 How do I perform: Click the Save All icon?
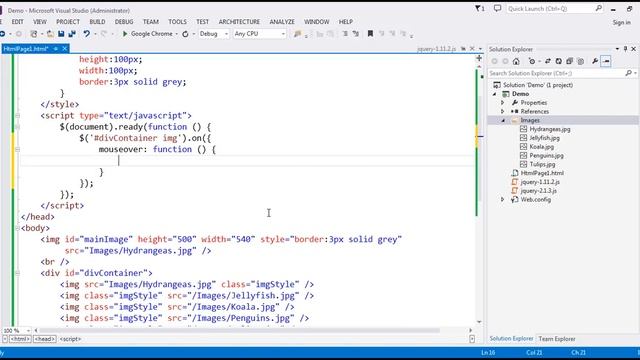tap(72, 34)
